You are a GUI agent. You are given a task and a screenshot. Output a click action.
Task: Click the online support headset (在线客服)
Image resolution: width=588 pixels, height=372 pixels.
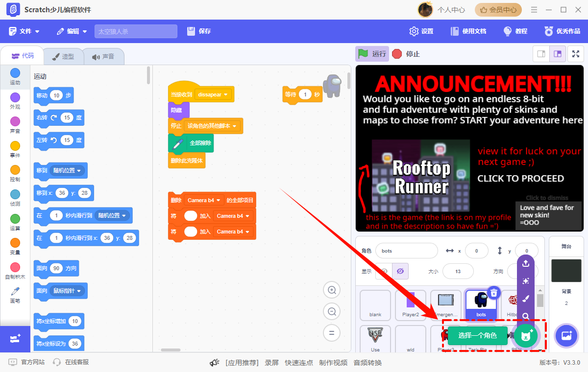(x=71, y=362)
